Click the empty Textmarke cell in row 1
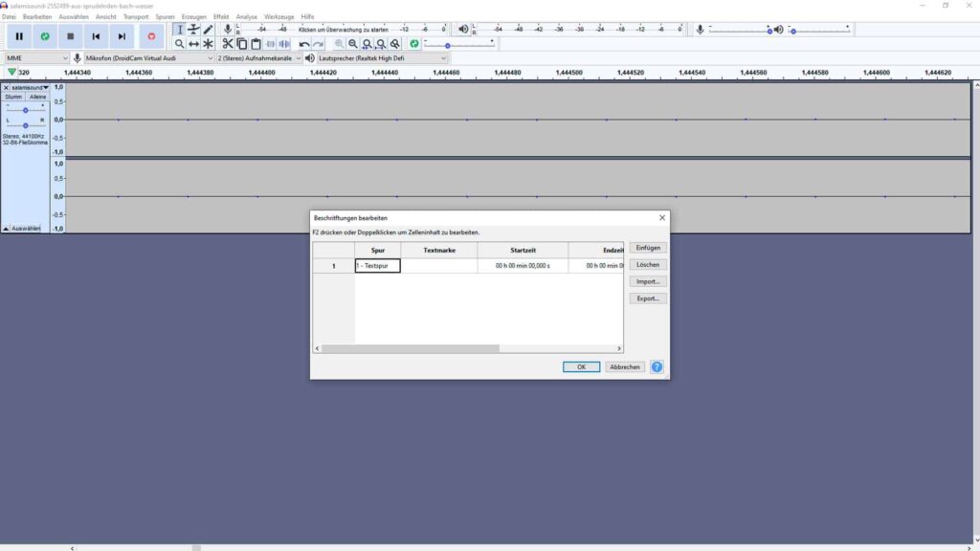 click(439, 266)
